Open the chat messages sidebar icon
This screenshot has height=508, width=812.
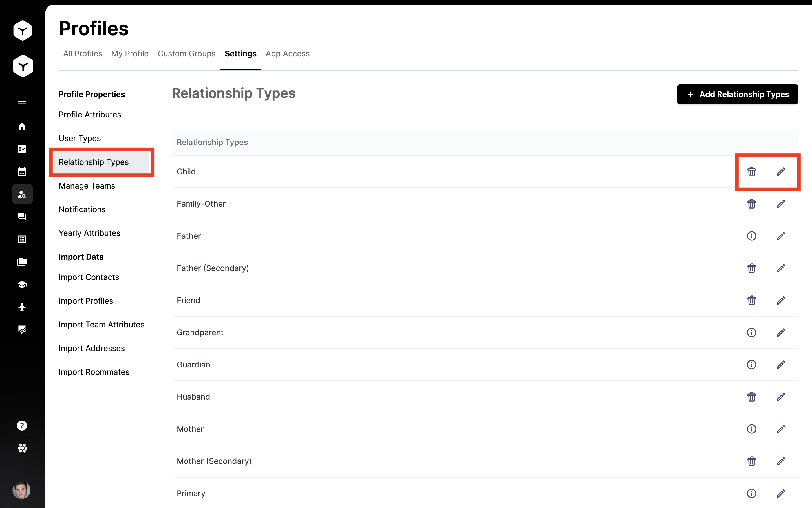[22, 217]
